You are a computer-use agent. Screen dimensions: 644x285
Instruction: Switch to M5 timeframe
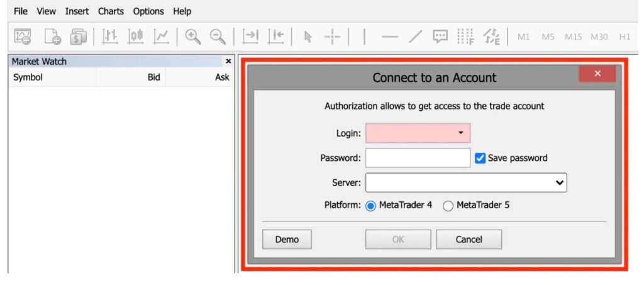coord(548,37)
